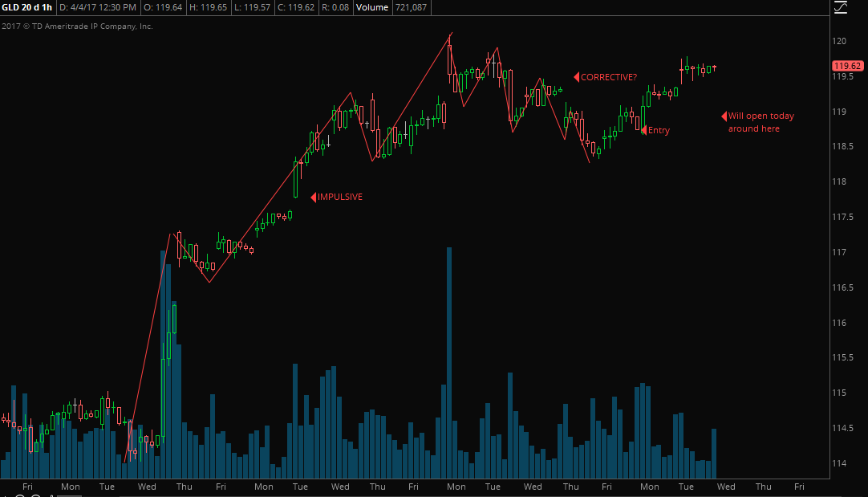Viewport: 868px width, 497px height.
Task: Click the 114.5 price axis label
Action: pyautogui.click(x=842, y=428)
